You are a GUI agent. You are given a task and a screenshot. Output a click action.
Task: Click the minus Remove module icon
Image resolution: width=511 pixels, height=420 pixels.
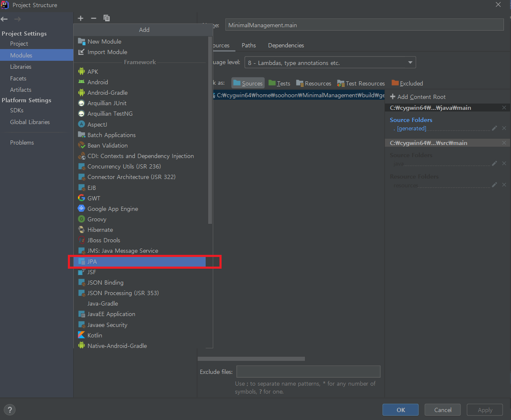tap(93, 18)
